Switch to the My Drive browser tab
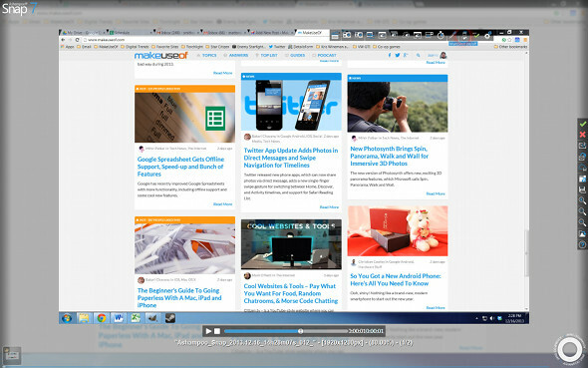 click(83, 33)
